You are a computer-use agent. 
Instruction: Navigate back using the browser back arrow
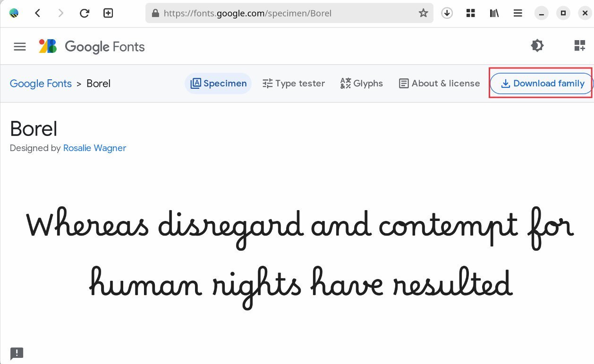38,13
